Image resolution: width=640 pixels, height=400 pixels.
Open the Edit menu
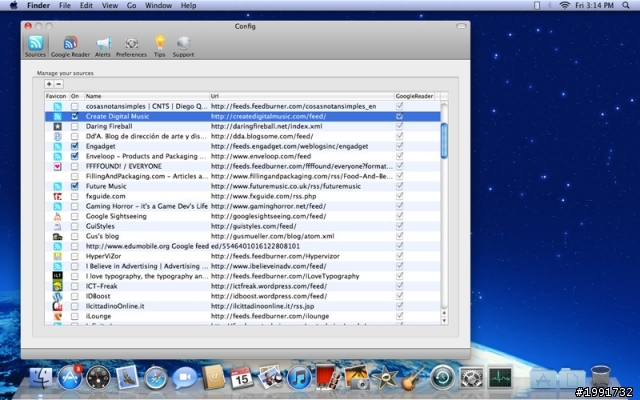pyautogui.click(x=86, y=5)
